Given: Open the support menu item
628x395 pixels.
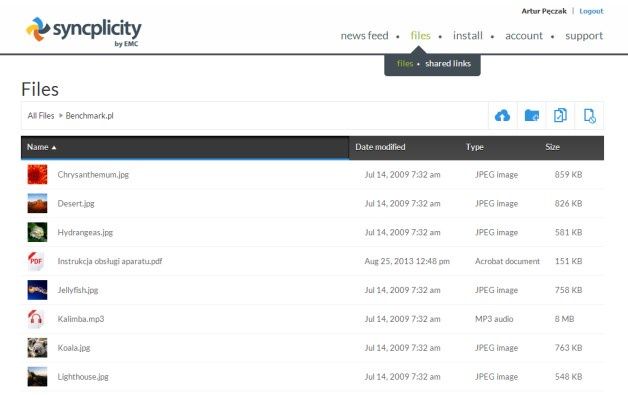Looking at the screenshot, I should 584,36.
